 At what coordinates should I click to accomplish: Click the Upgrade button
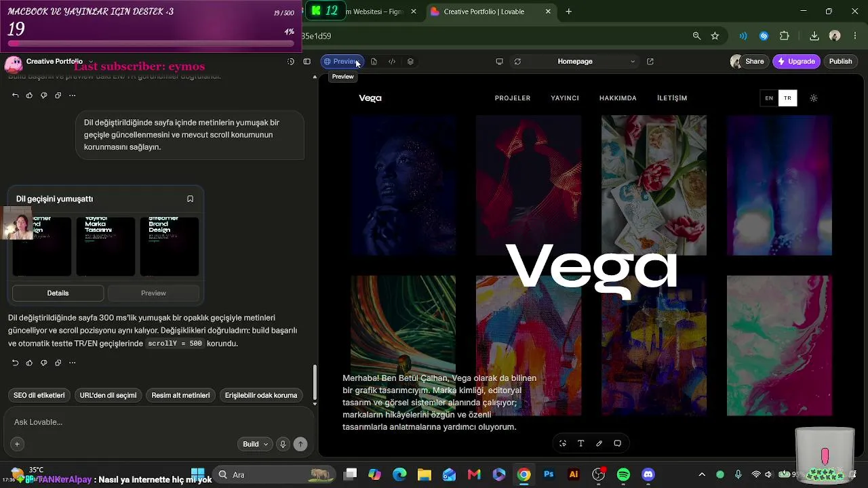796,62
